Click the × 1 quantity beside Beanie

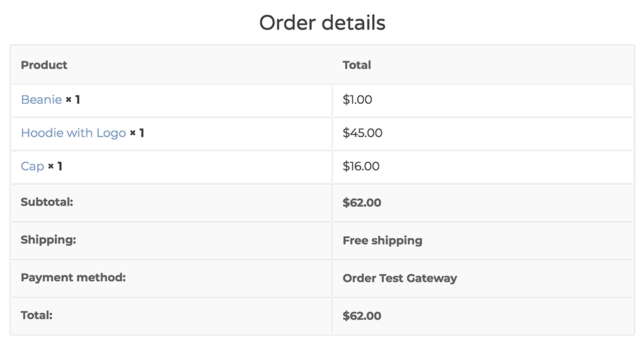[73, 100]
